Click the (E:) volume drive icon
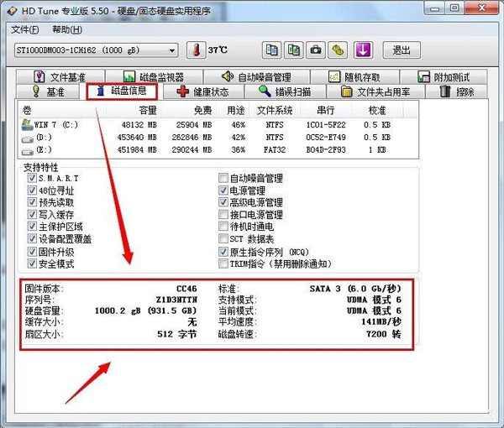 coord(28,152)
